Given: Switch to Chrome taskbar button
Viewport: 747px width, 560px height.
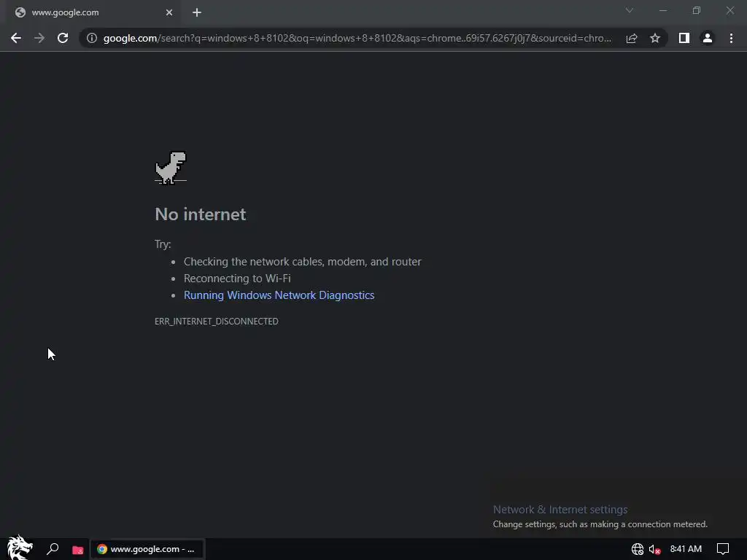Looking at the screenshot, I should 147,549.
